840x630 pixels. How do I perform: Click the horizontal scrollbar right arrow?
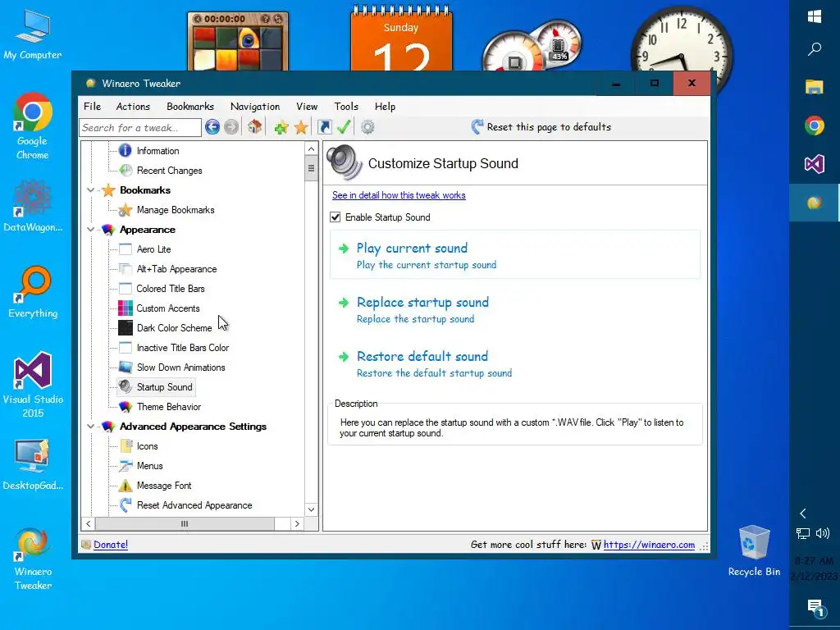(x=297, y=524)
